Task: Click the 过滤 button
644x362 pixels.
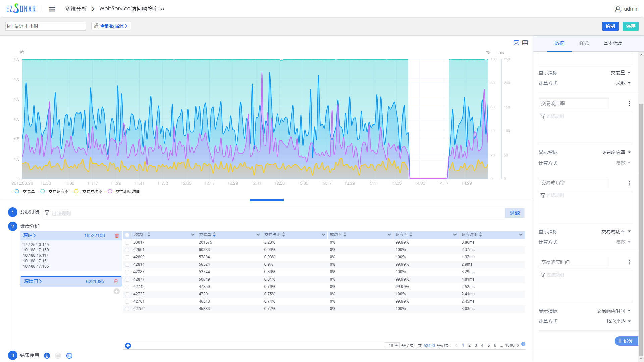Action: point(515,213)
